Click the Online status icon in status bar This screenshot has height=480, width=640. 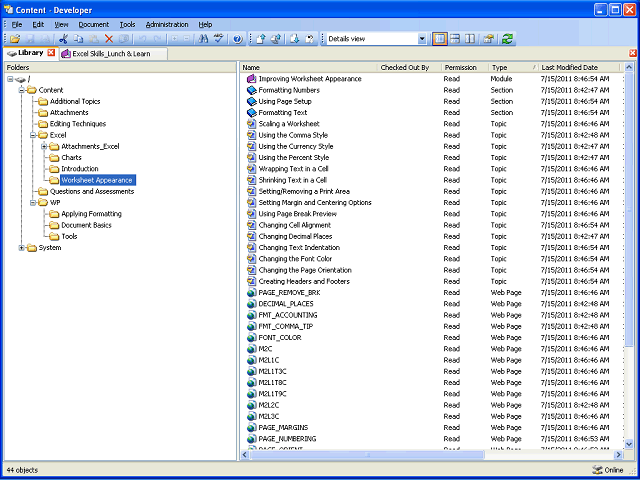pyautogui.click(x=597, y=470)
